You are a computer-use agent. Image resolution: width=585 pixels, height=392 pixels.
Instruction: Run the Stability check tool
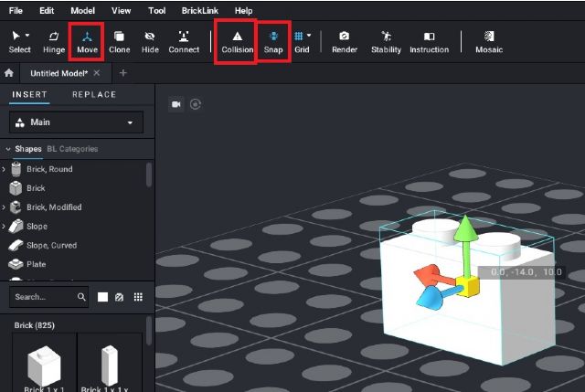point(386,41)
